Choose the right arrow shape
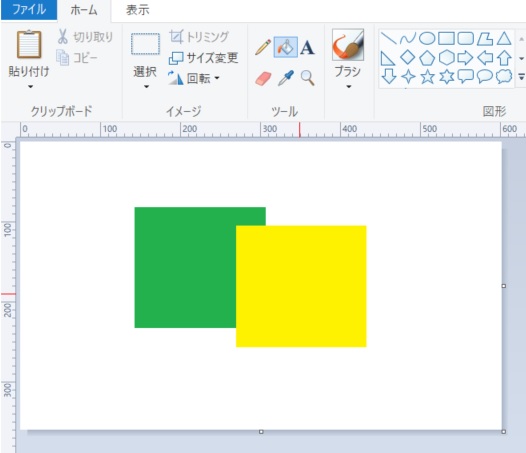Image resolution: width=526 pixels, height=453 pixels. 465,58
